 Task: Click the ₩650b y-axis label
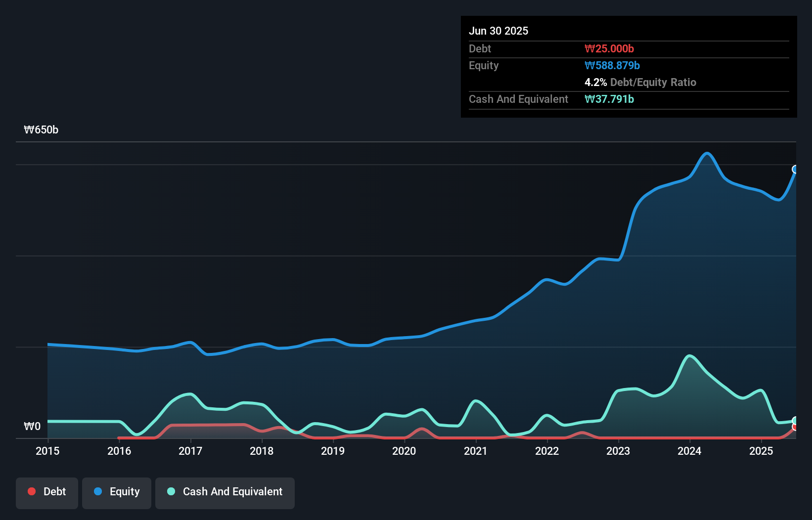[x=41, y=130]
